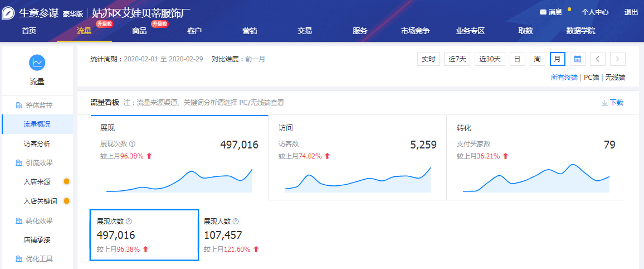The image size is (644, 269).
Task: Click the 下载 download icon
Action: tap(604, 103)
